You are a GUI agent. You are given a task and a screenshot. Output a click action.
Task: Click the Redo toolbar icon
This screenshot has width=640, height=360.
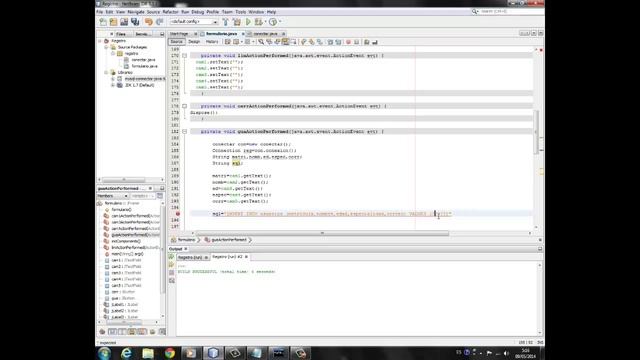(160, 22)
